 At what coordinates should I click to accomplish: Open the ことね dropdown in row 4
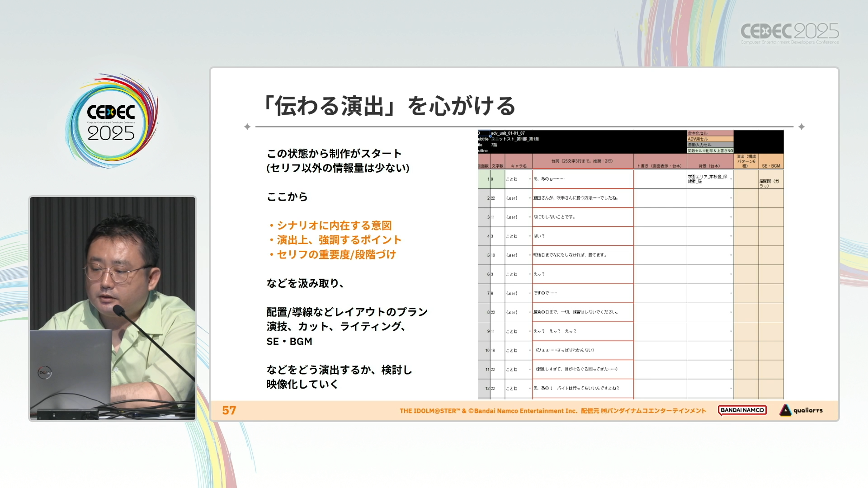point(530,236)
